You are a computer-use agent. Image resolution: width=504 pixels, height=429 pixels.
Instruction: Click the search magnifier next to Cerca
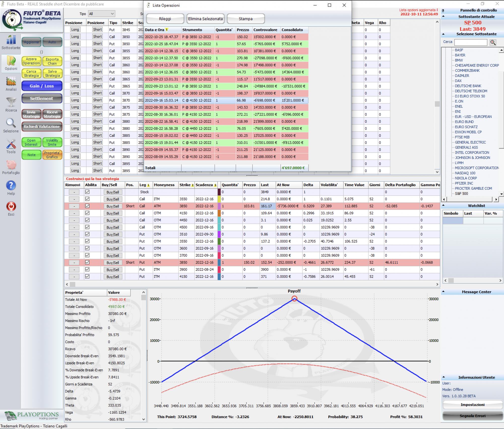(x=493, y=42)
